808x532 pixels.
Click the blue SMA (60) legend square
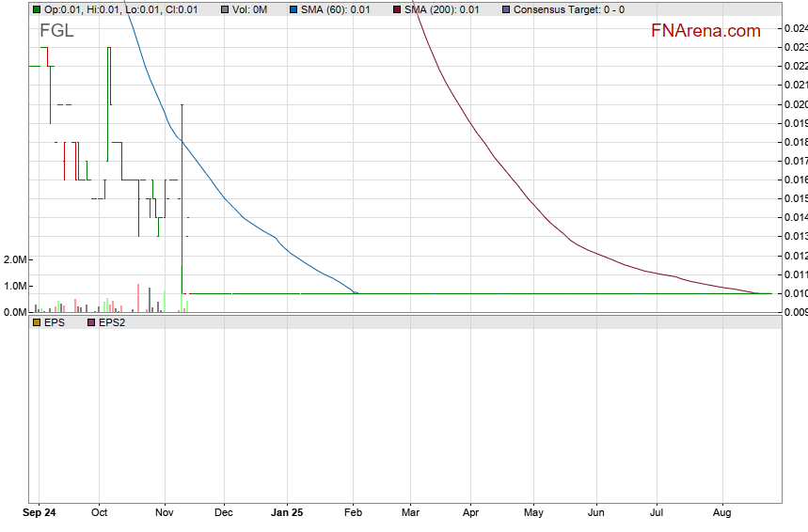coord(293,9)
